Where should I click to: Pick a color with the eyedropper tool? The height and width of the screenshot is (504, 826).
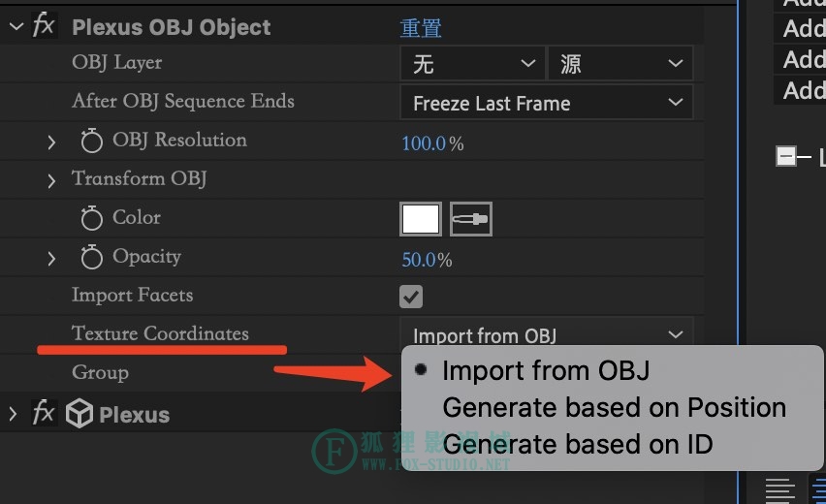pyautogui.click(x=471, y=218)
